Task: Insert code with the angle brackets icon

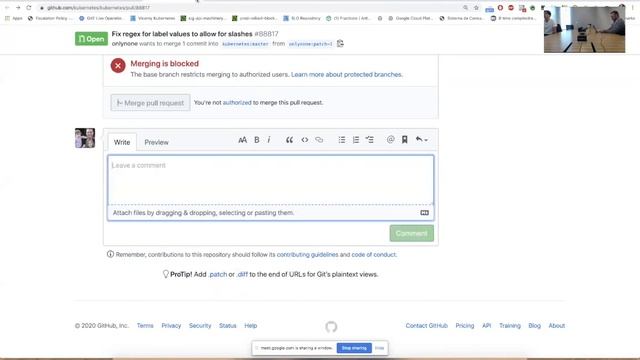Action: pos(304,140)
